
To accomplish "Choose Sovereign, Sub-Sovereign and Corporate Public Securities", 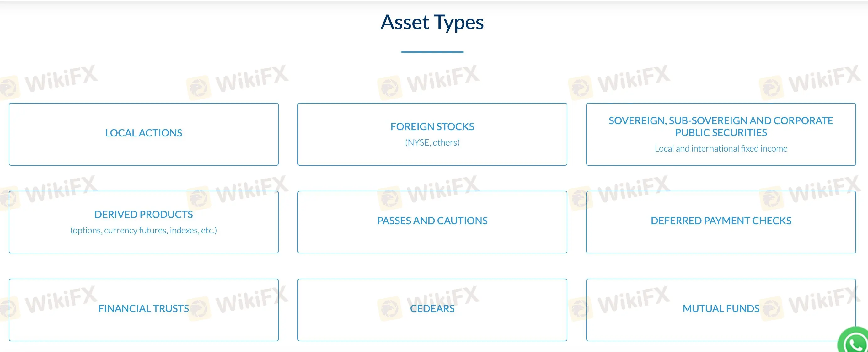I will [x=721, y=126].
